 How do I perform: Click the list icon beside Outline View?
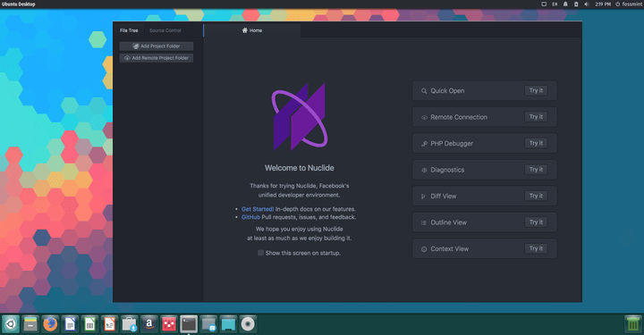(423, 222)
